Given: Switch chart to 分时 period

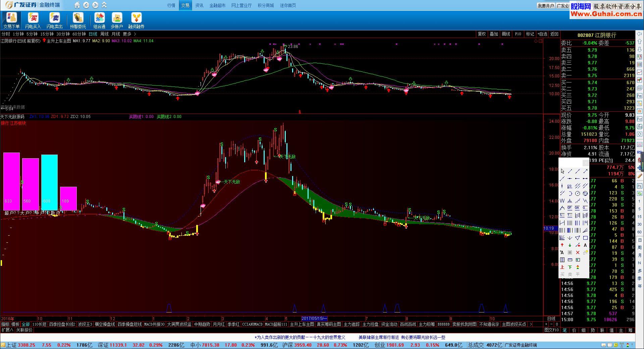Looking at the screenshot, I should (x=6, y=34).
